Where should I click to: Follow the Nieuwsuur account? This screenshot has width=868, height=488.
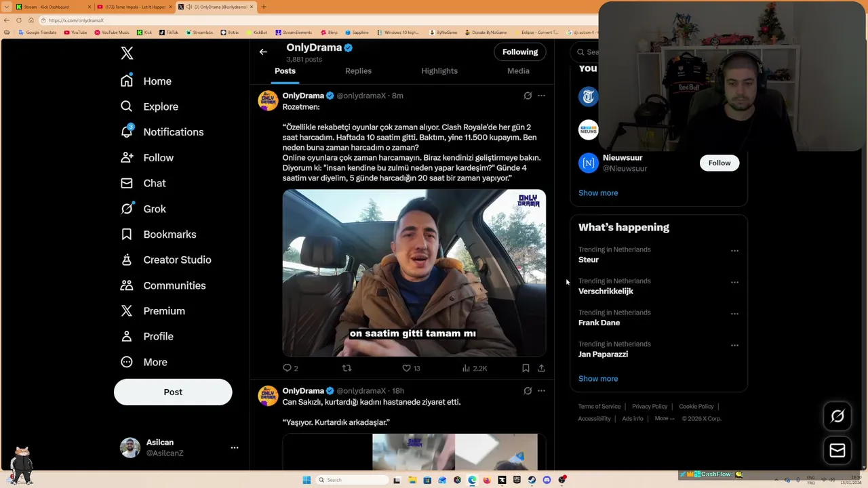tap(719, 163)
